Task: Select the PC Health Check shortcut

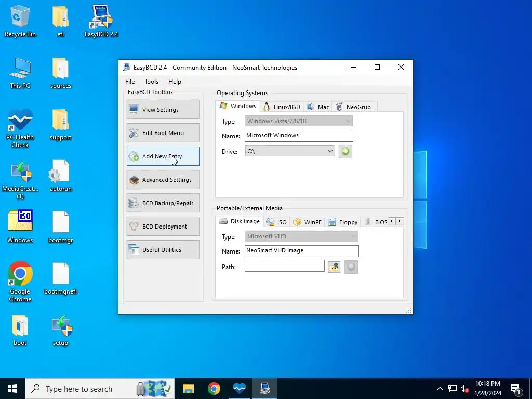Action: tap(20, 128)
